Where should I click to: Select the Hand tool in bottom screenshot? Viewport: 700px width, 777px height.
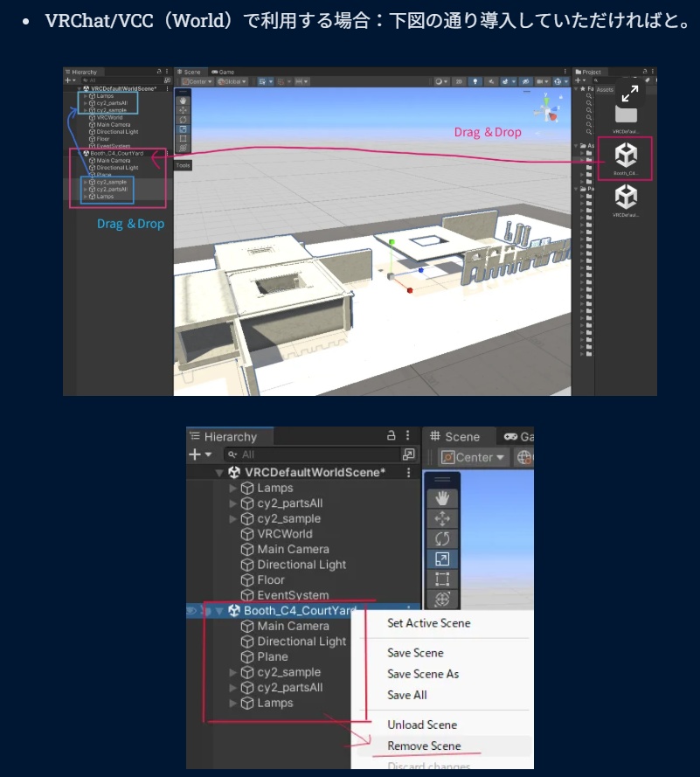(x=442, y=498)
